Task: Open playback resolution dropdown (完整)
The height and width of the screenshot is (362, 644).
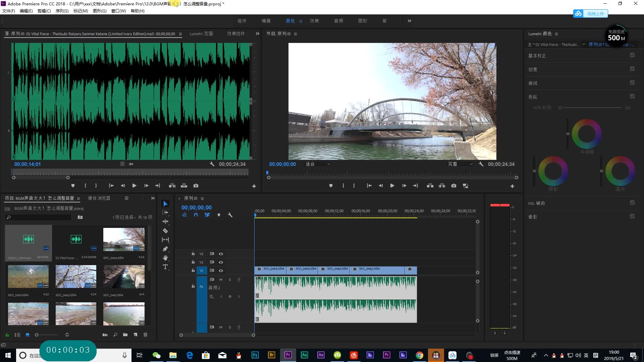Action: (x=460, y=164)
